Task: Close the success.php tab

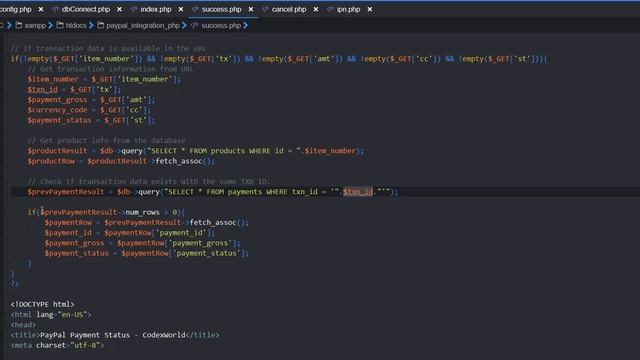Action: [251, 9]
